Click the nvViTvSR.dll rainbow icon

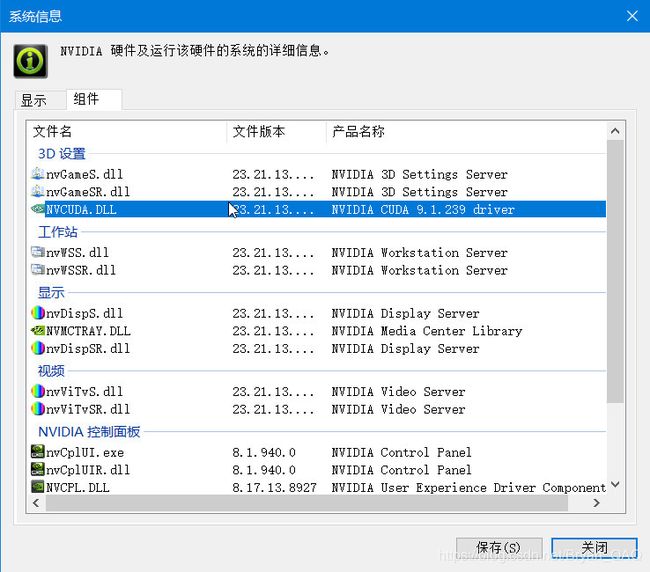[x=38, y=409]
